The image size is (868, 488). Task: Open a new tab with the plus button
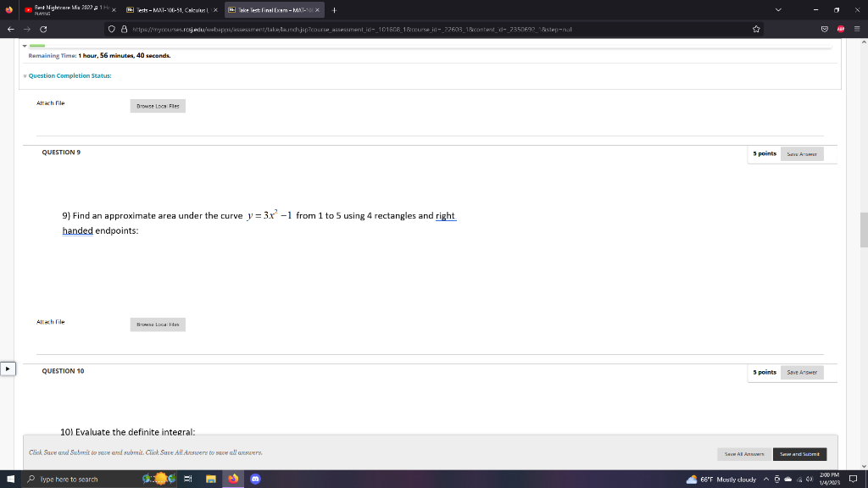(x=334, y=10)
